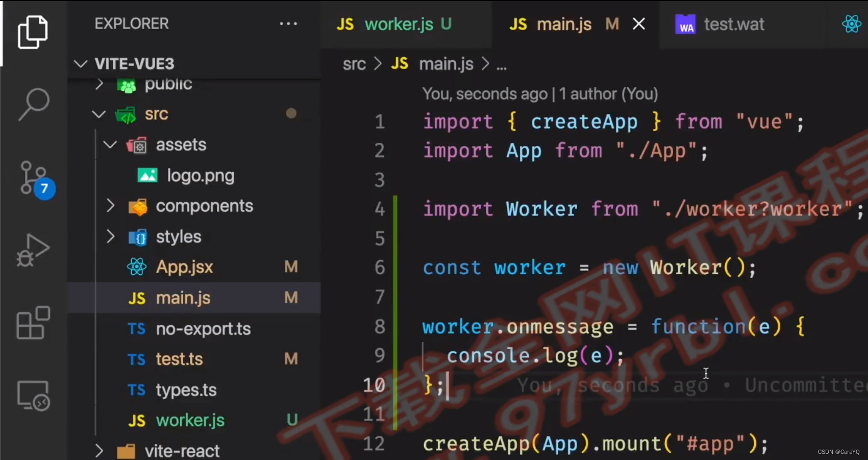Screen dimensions: 868x460
Task: Click the "./worker?worker" import string
Action: point(752,209)
